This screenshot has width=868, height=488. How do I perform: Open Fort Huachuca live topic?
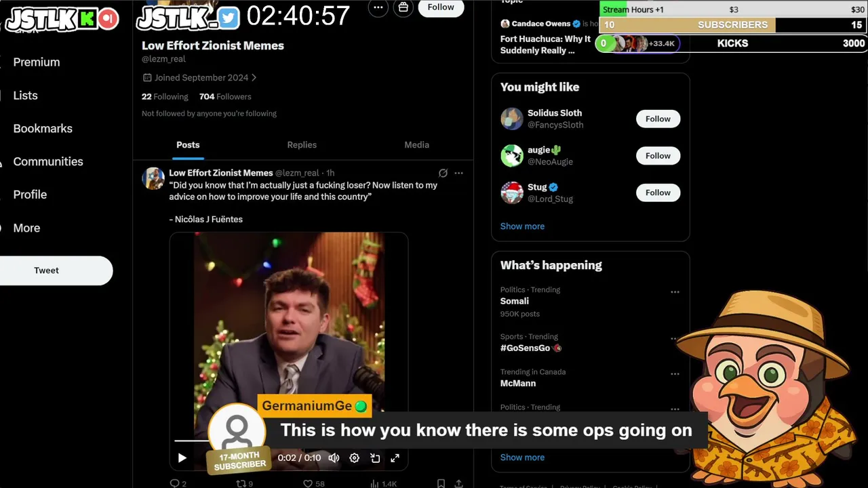545,45
